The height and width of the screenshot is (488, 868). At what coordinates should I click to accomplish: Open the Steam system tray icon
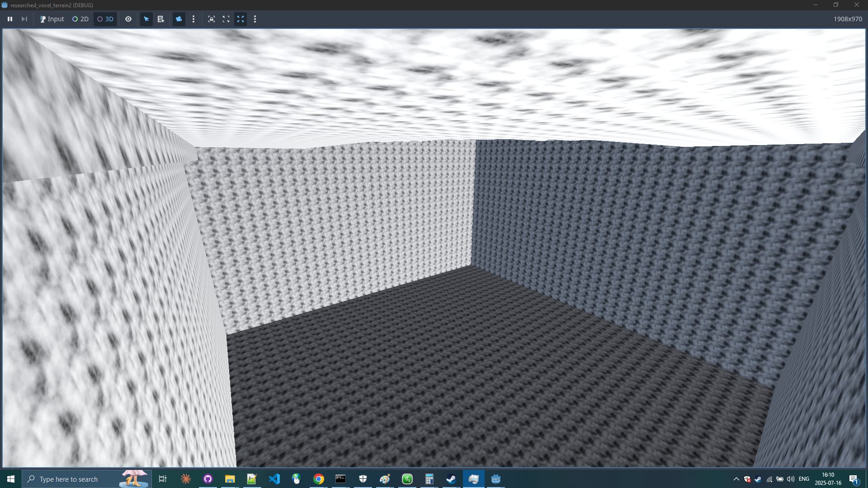coord(758,479)
